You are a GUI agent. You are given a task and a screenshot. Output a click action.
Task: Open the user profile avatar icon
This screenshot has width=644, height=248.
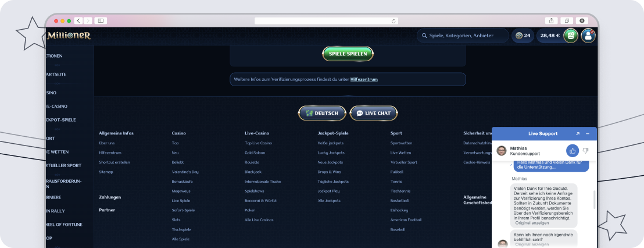[588, 36]
